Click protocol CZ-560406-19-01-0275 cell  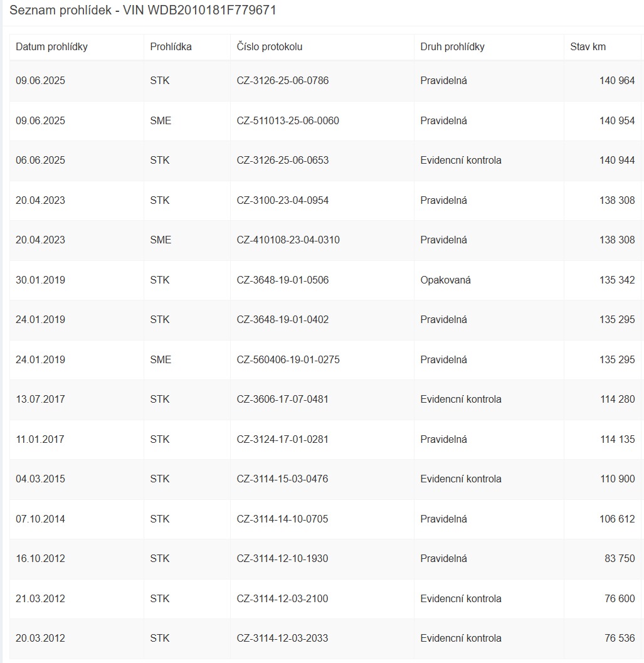coord(288,360)
